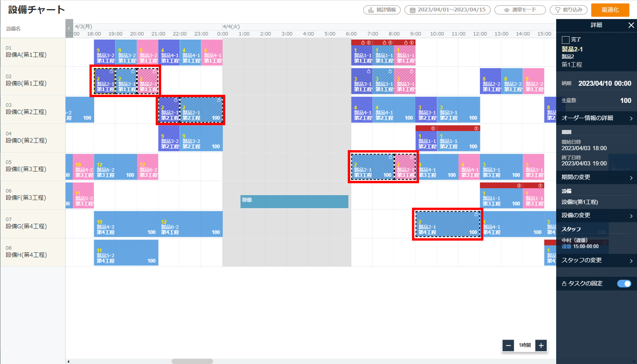Click lock icon on blue 製品2-1 第3工程 task
Image resolution: width=637 pixels, height=364 pixels.
[390, 157]
